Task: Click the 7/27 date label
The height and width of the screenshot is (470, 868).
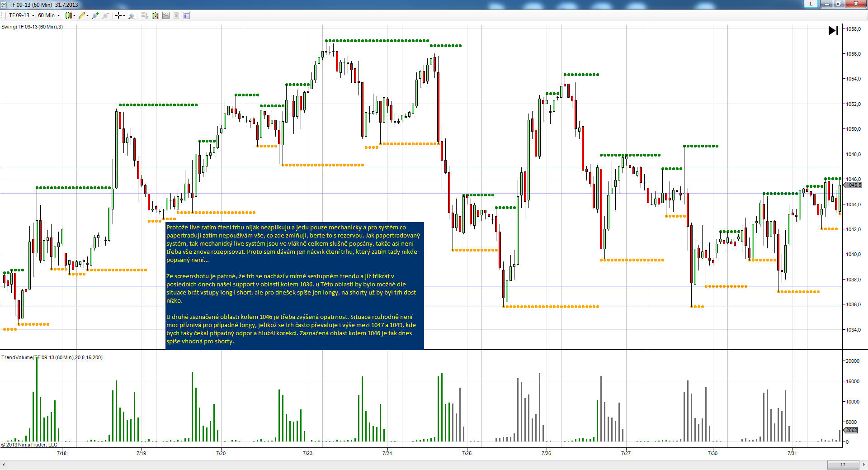Action: [626, 453]
